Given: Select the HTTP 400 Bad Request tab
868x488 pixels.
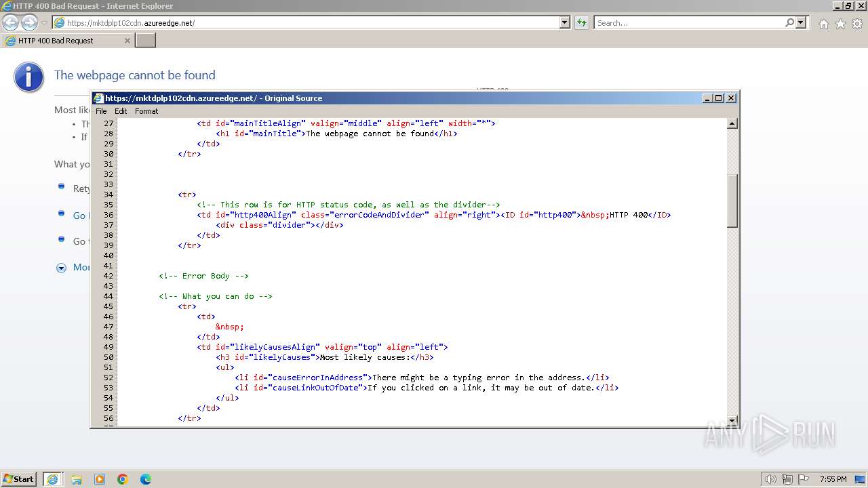Looking at the screenshot, I should tap(67, 41).
